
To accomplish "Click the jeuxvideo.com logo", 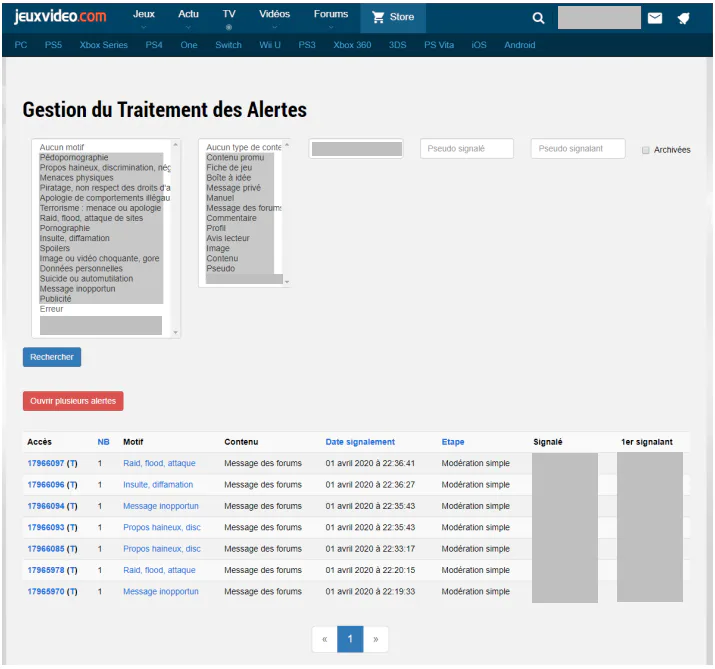I will pos(60,16).
